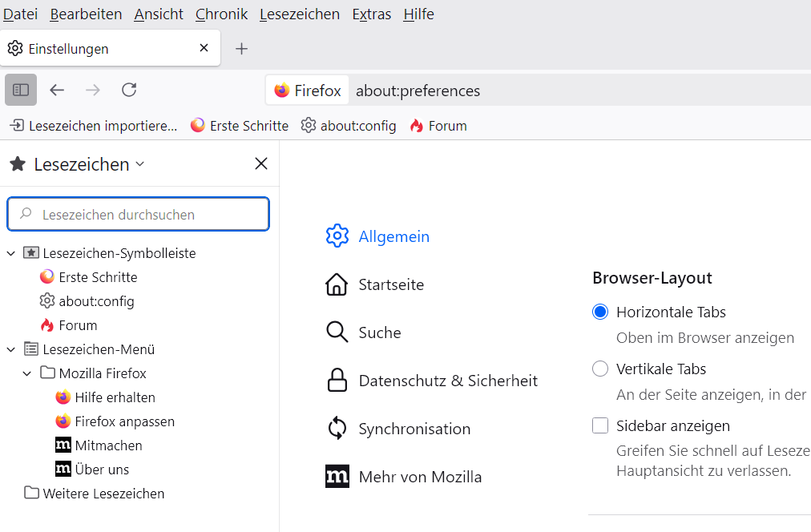Reload the current page
This screenshot has width=811, height=532.
click(129, 90)
